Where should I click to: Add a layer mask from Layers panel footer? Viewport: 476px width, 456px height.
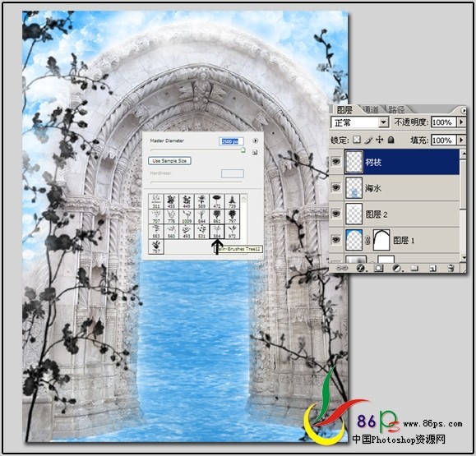pos(378,268)
